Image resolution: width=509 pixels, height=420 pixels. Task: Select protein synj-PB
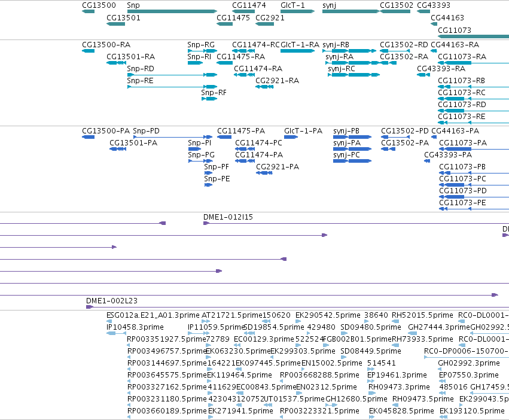coord(352,137)
